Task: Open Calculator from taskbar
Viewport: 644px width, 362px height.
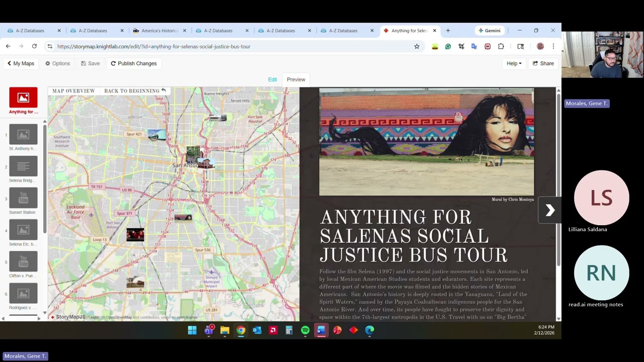Action: (289, 330)
